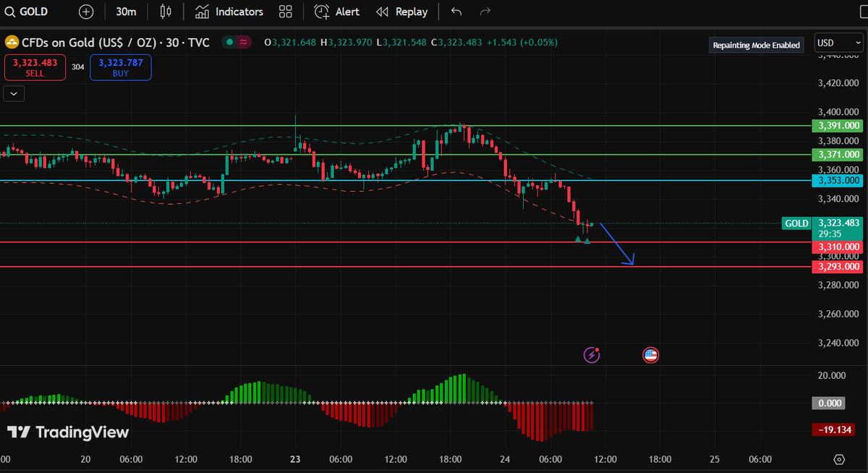
Task: Toggle the market status indicator pill
Action: (x=237, y=43)
